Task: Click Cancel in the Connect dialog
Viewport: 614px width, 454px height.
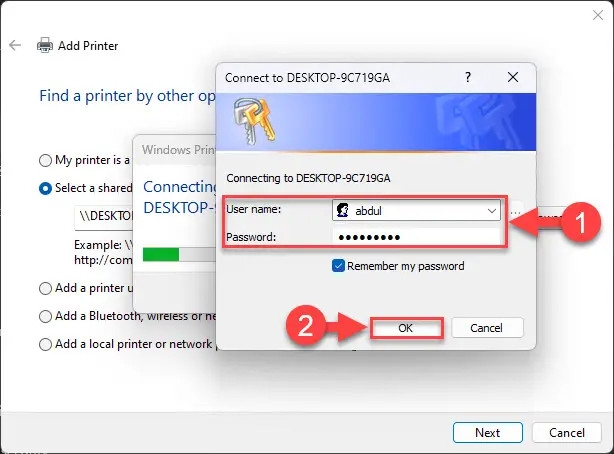Action: (x=487, y=328)
